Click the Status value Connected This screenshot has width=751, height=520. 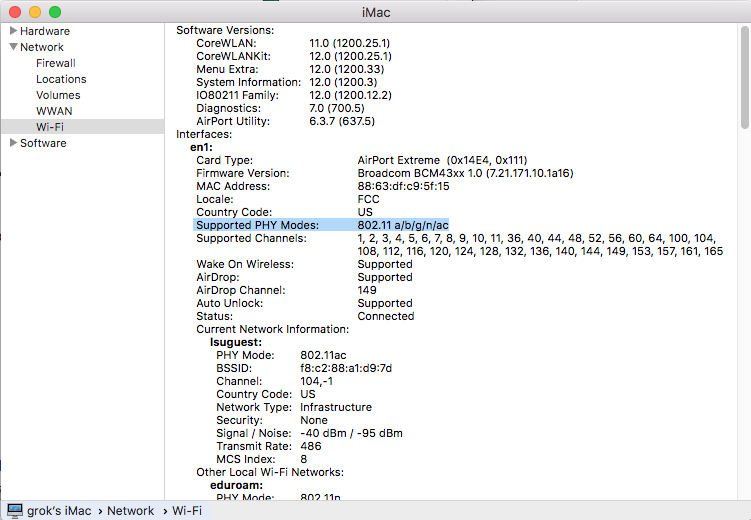[x=386, y=317]
